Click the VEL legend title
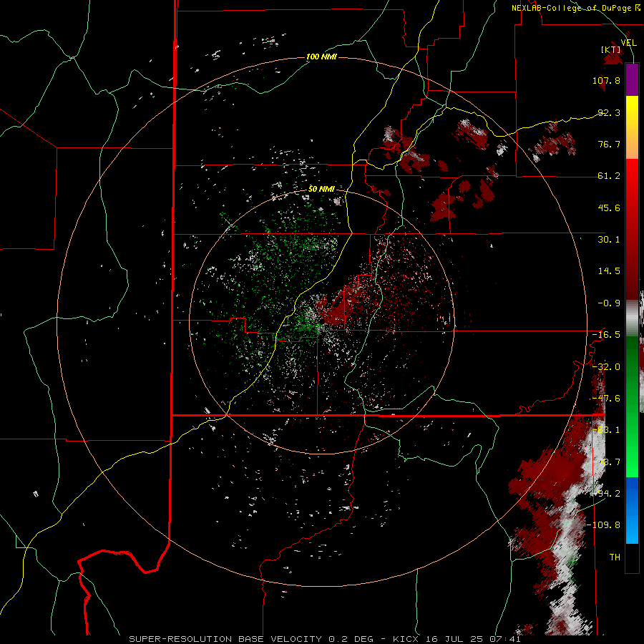The width and height of the screenshot is (644, 644). pyautogui.click(x=628, y=43)
